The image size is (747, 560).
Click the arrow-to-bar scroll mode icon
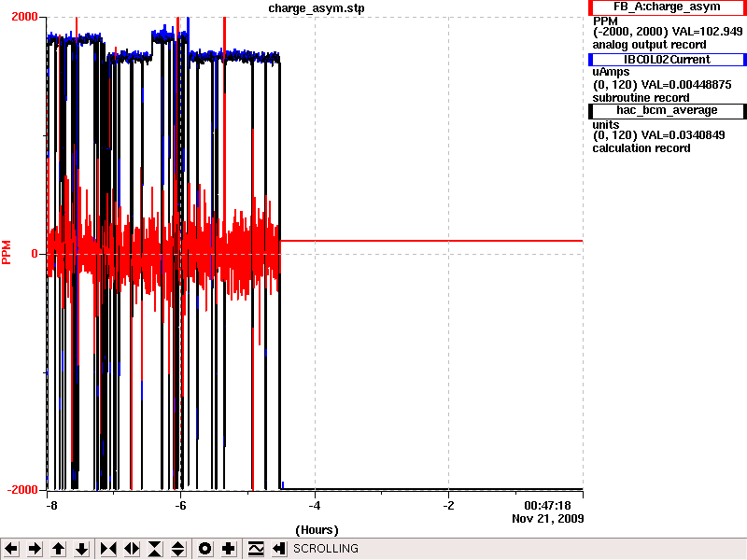(278, 549)
